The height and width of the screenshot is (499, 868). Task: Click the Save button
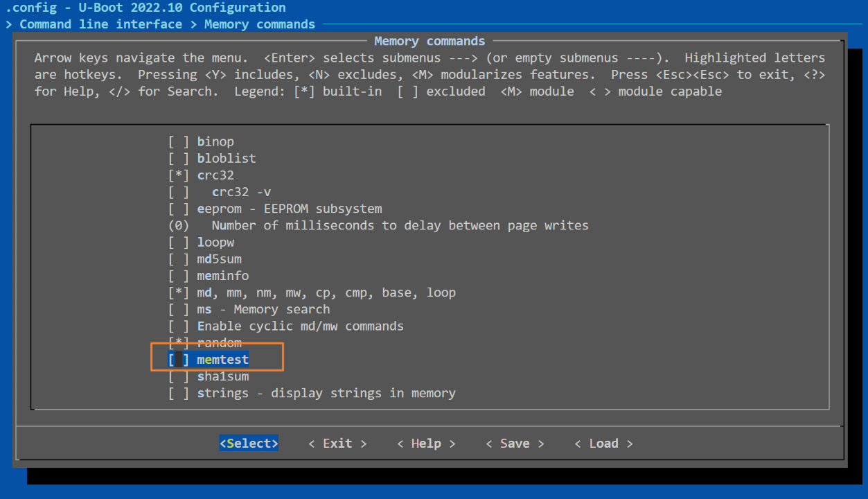[515, 444]
